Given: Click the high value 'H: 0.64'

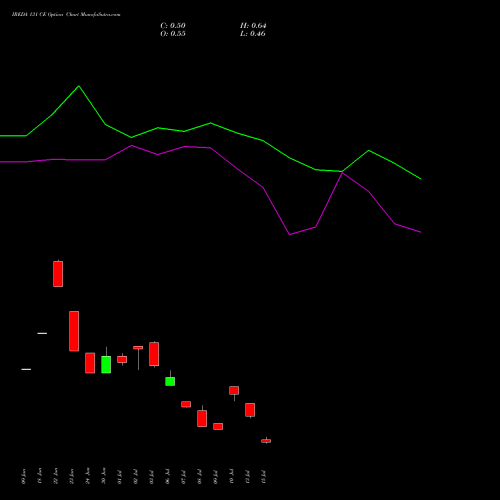Looking at the screenshot, I should pyautogui.click(x=253, y=26).
